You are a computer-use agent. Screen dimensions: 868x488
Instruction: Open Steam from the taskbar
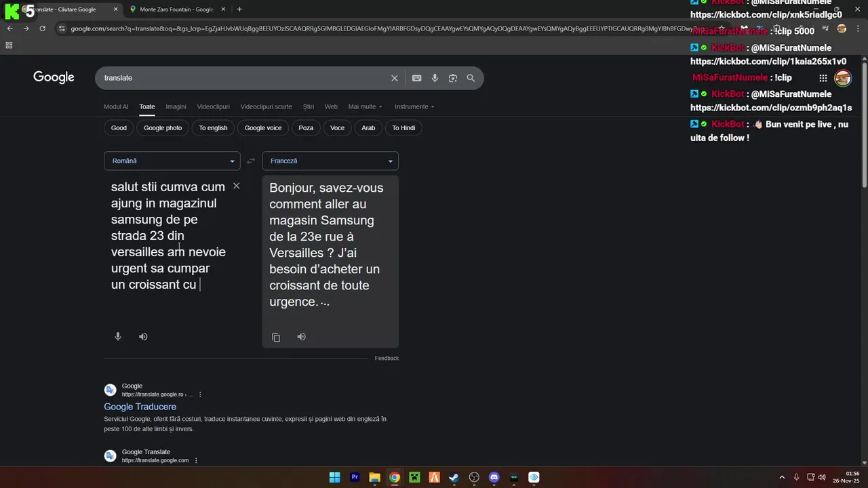454,477
